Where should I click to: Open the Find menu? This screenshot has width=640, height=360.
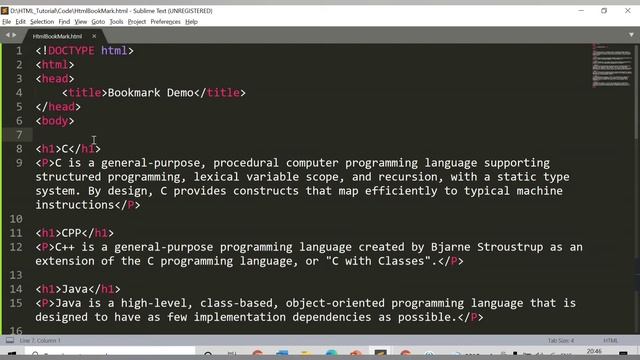64,22
